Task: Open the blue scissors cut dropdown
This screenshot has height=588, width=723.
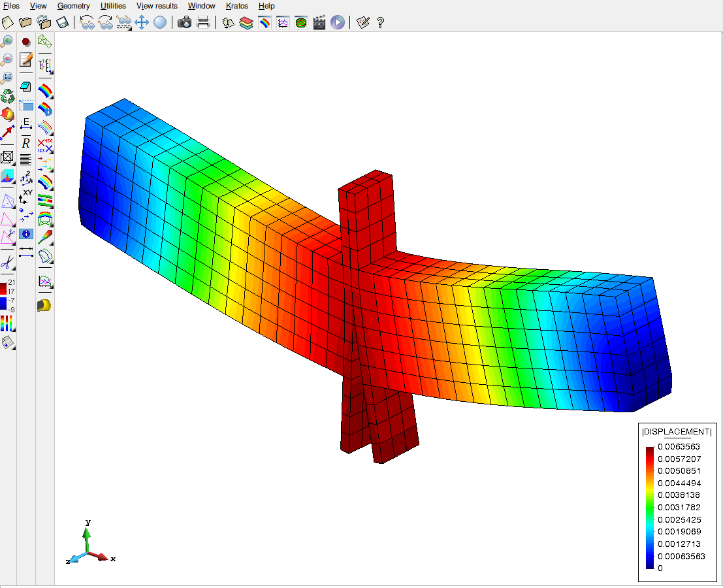Action: click(7, 263)
